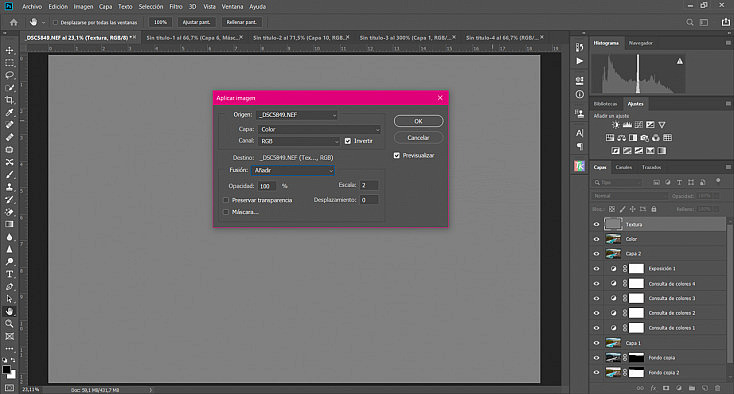Open the collapsed History panel icon

580,47
